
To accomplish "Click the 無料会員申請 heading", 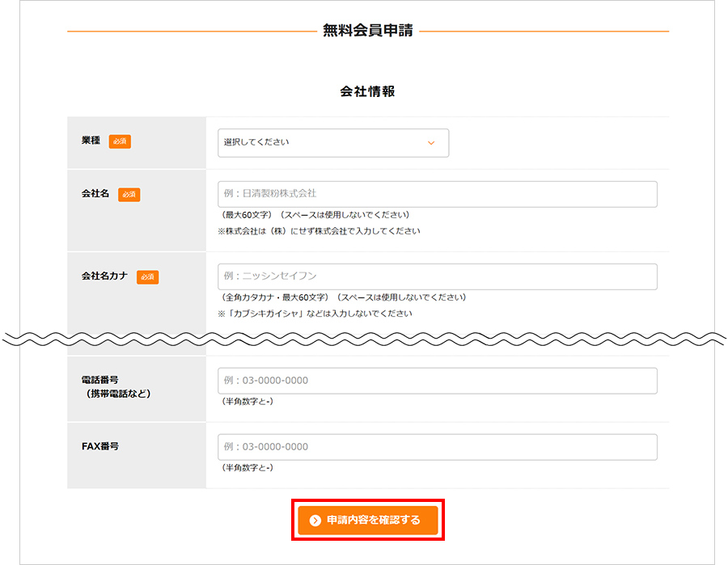I will (x=368, y=31).
